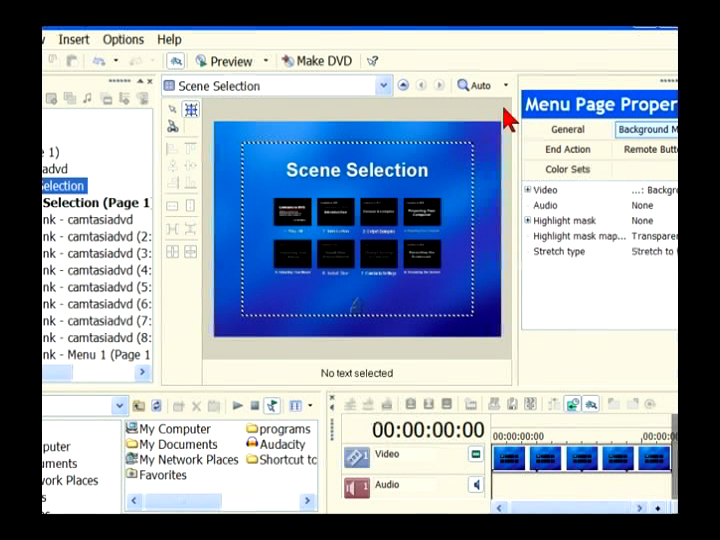Open the Scene Selection page dropdown
Screen dimensions: 720x540
[383, 86]
